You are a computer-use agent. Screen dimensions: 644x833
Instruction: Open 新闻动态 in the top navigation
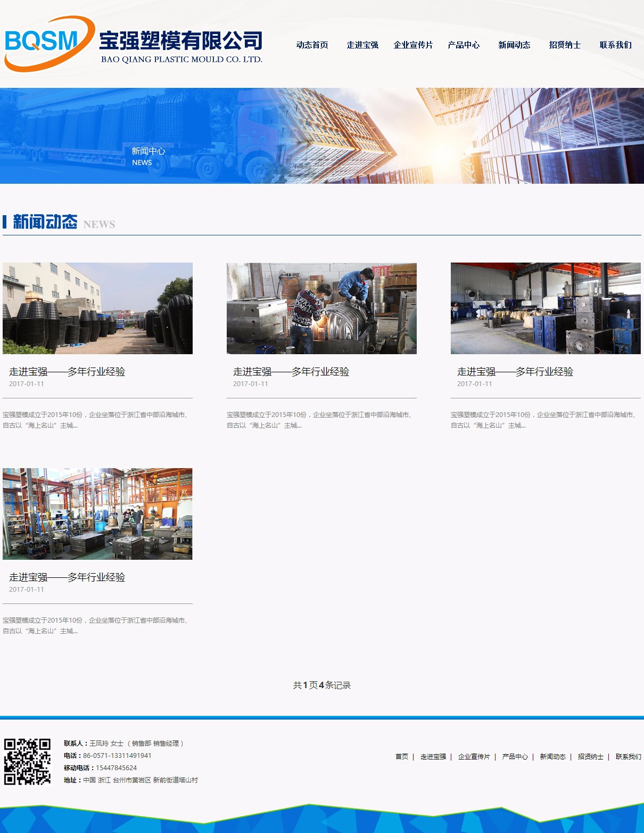(x=514, y=45)
